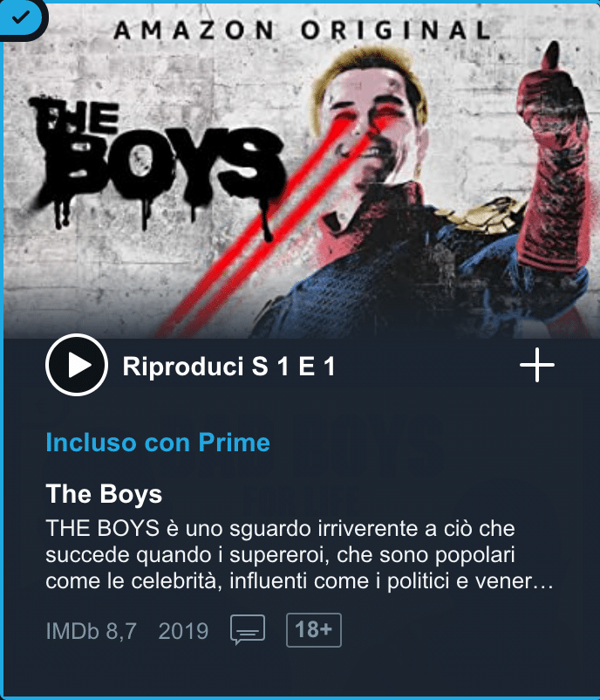Click the superhero's face on the poster
Viewport: 600px width, 700px height.
coord(371,120)
